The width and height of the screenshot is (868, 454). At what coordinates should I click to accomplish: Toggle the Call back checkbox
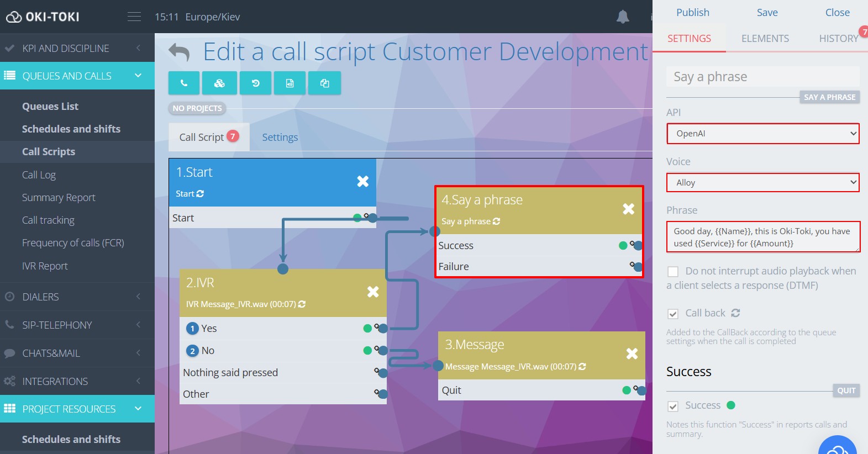(673, 314)
